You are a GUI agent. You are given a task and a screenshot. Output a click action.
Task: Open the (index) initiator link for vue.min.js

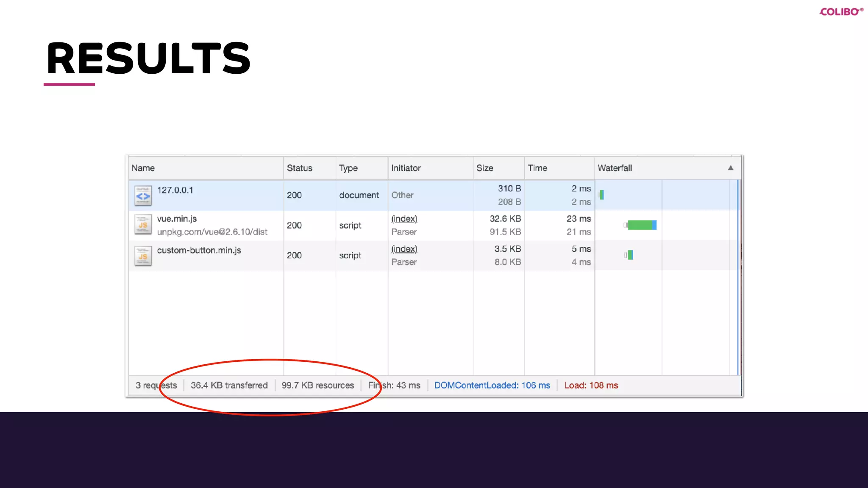pyautogui.click(x=404, y=219)
